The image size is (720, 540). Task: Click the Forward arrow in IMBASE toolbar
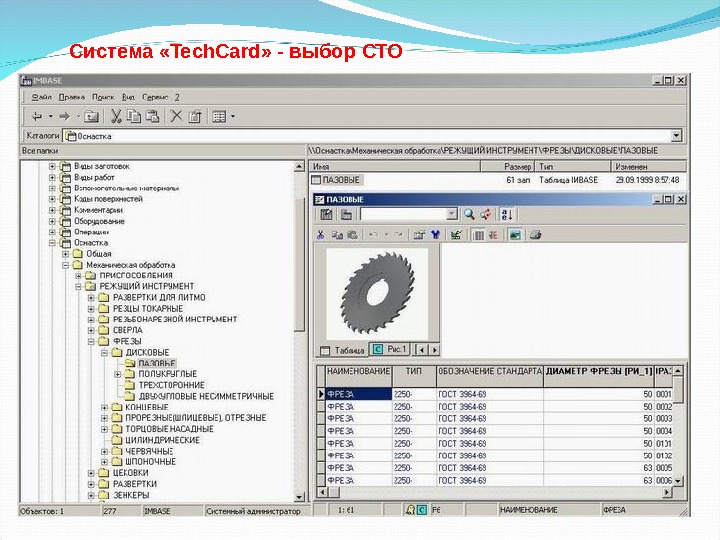[65, 117]
